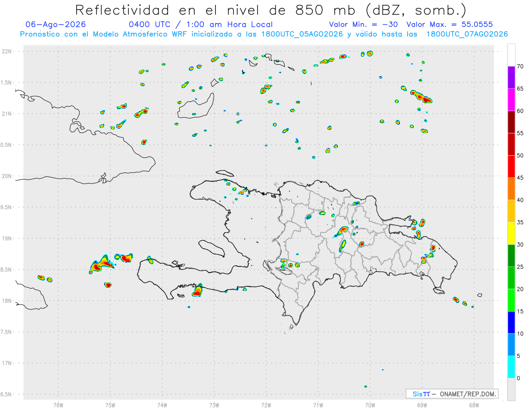Click the WRF model forecast subtitle line
This screenshot has height=411, width=532.
(264, 34)
